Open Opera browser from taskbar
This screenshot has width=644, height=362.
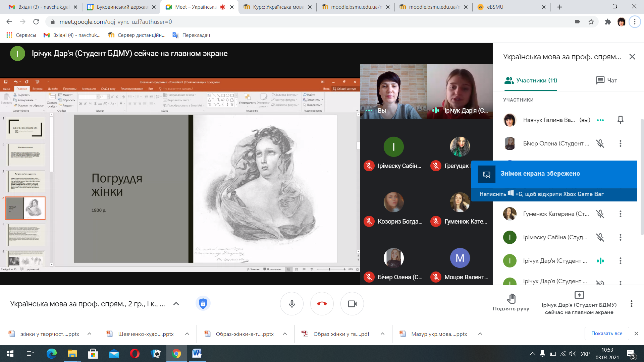pyautogui.click(x=135, y=354)
